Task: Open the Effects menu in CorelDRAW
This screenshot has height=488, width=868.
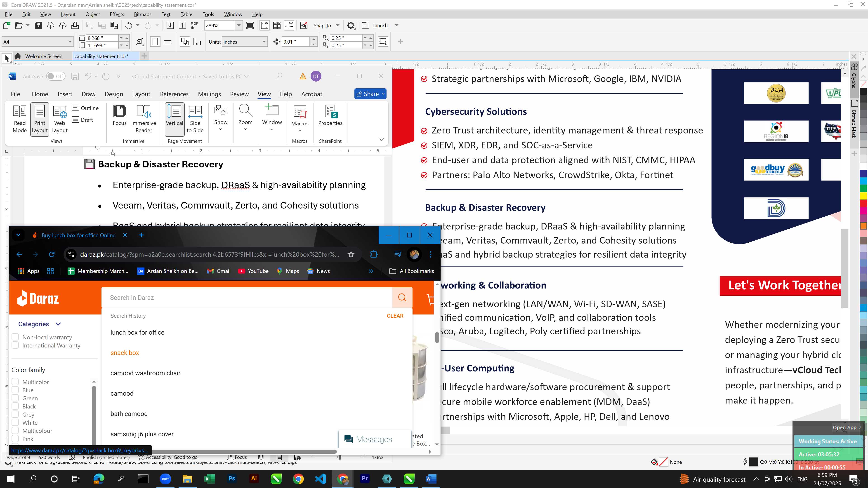Action: pos(117,14)
